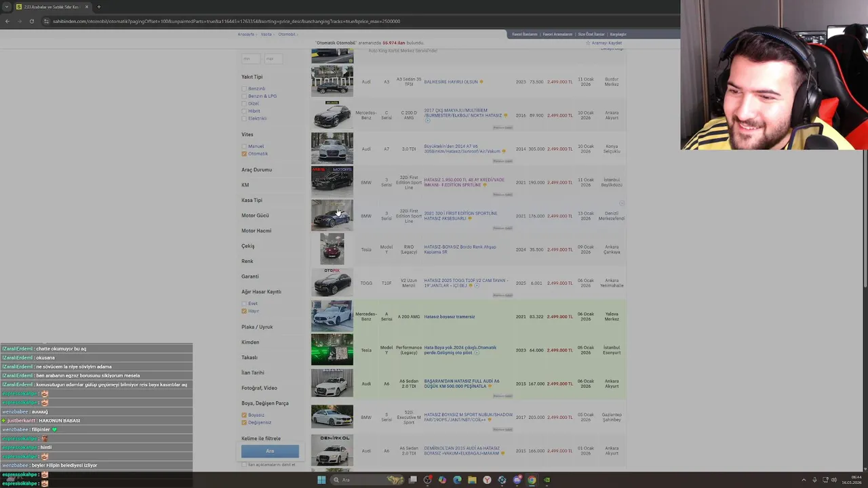Open Size Özel İlanlar menu item
868x488 pixels.
(591, 34)
